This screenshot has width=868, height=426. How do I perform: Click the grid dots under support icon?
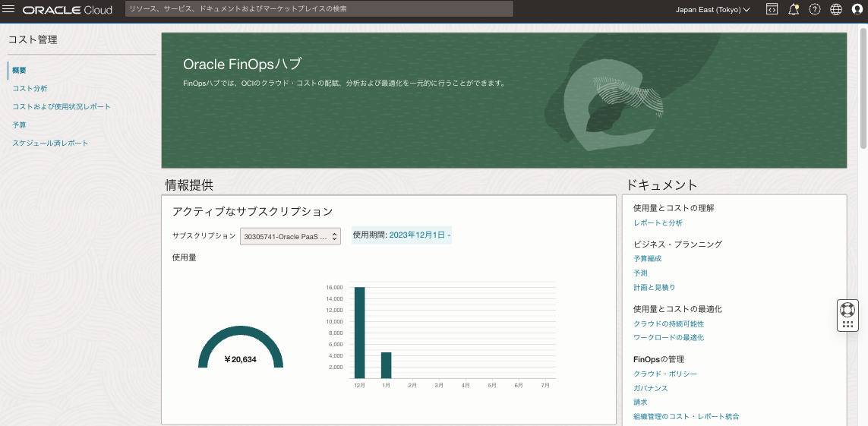(x=847, y=325)
